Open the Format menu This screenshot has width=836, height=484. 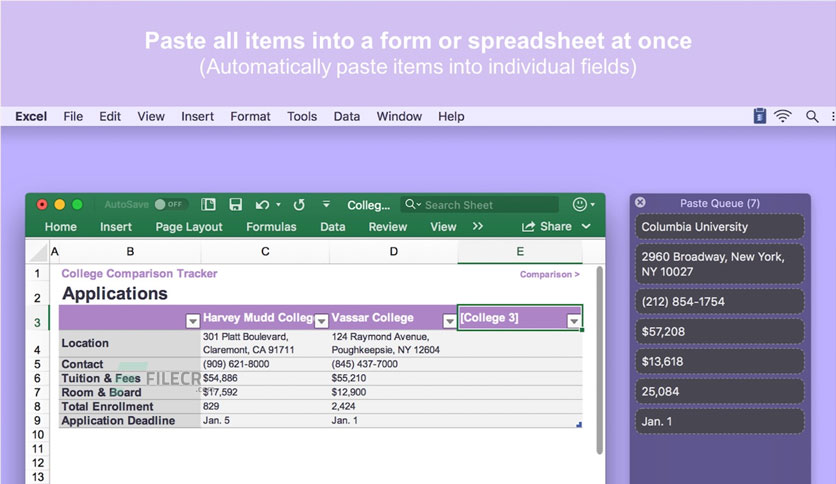(x=250, y=116)
